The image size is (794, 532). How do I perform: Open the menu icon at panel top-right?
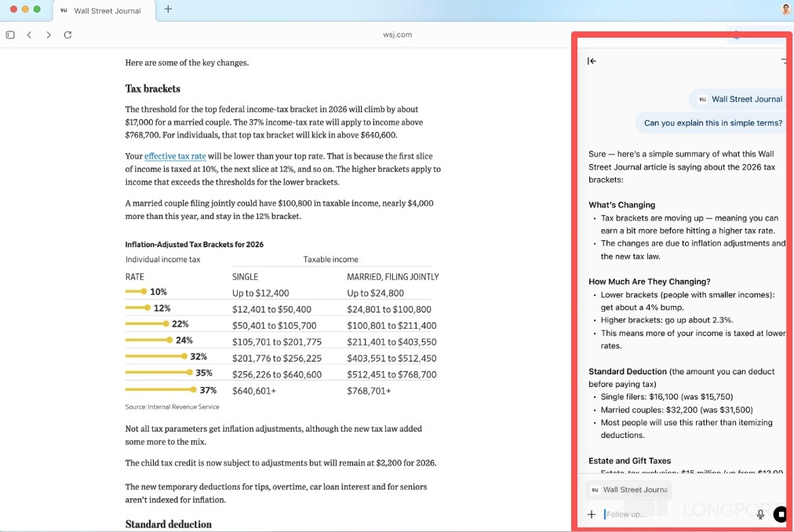point(784,61)
